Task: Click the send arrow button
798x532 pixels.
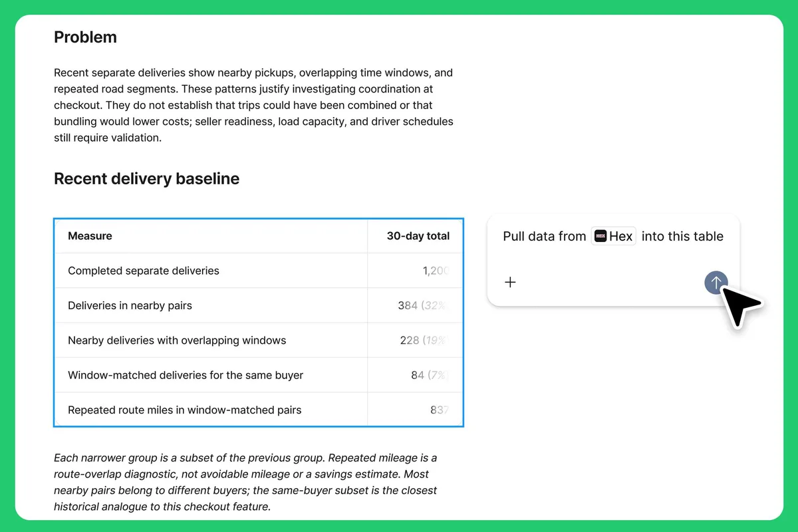Action: pyautogui.click(x=716, y=282)
